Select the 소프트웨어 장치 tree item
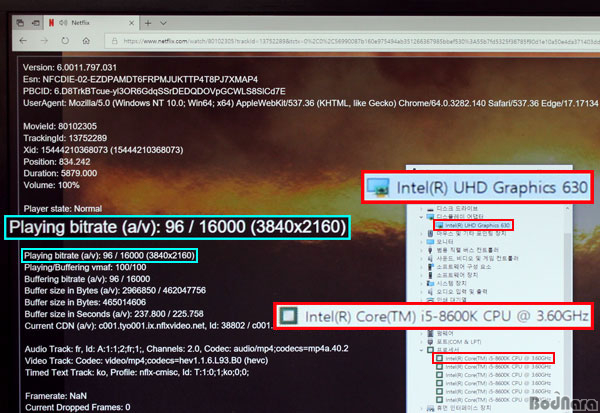 pos(457,275)
